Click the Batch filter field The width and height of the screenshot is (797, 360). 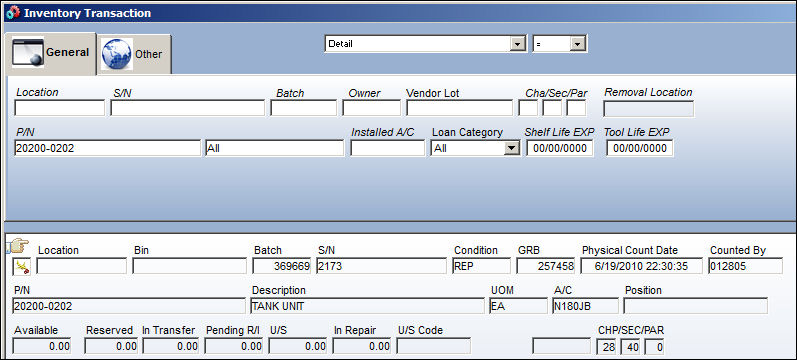click(303, 108)
